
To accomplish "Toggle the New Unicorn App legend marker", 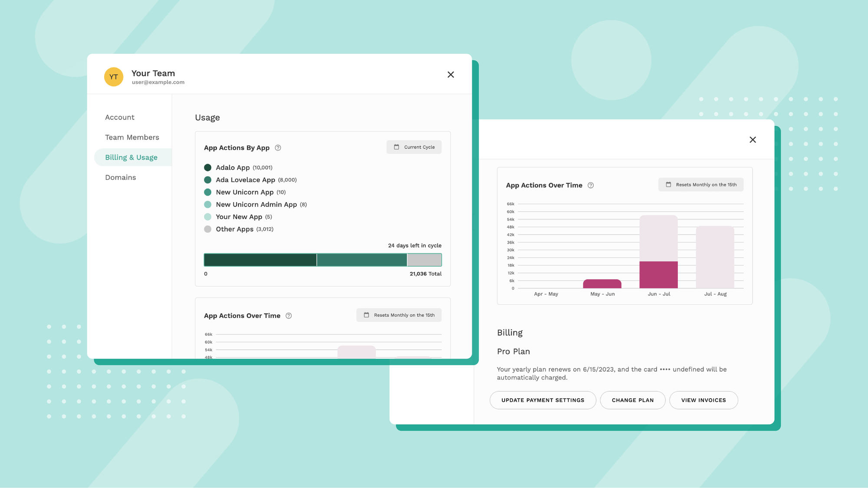I will (208, 192).
